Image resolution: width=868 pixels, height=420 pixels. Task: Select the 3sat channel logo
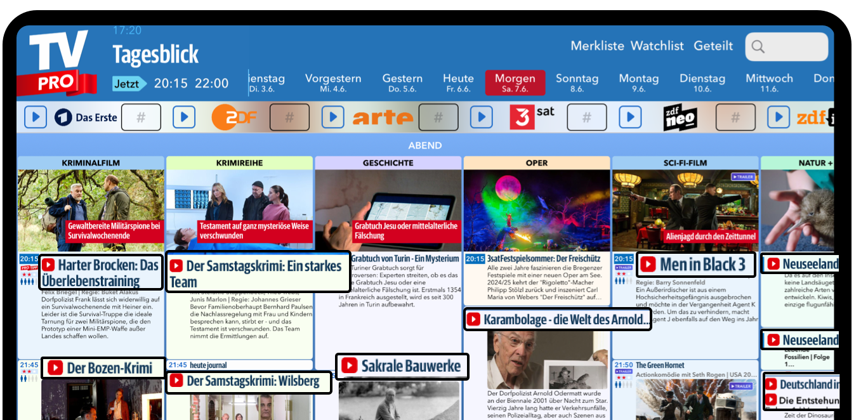coord(532,117)
